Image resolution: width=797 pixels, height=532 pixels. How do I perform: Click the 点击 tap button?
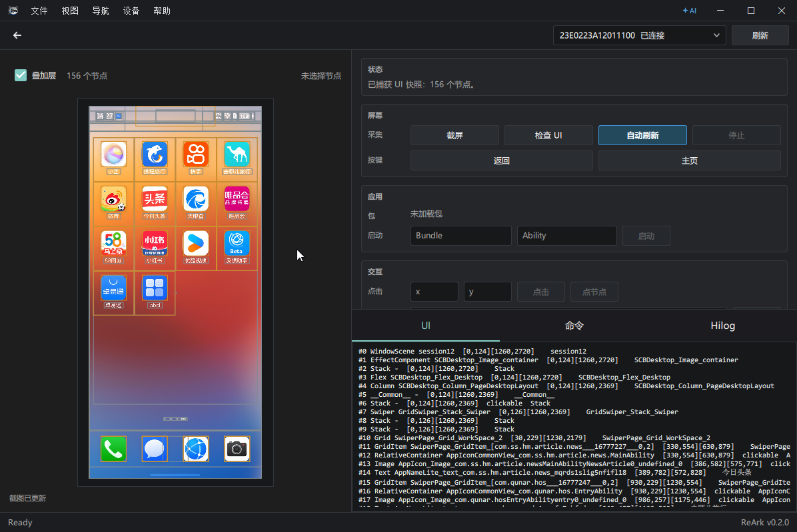541,292
